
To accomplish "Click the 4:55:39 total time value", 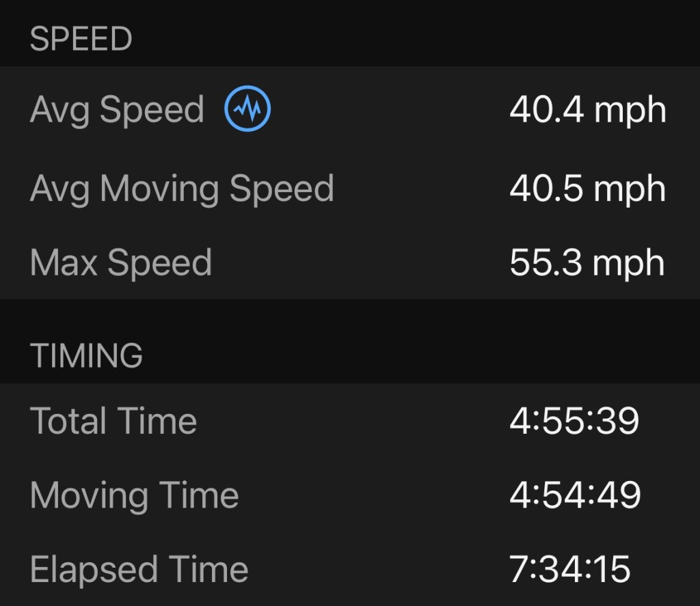I will (x=574, y=420).
